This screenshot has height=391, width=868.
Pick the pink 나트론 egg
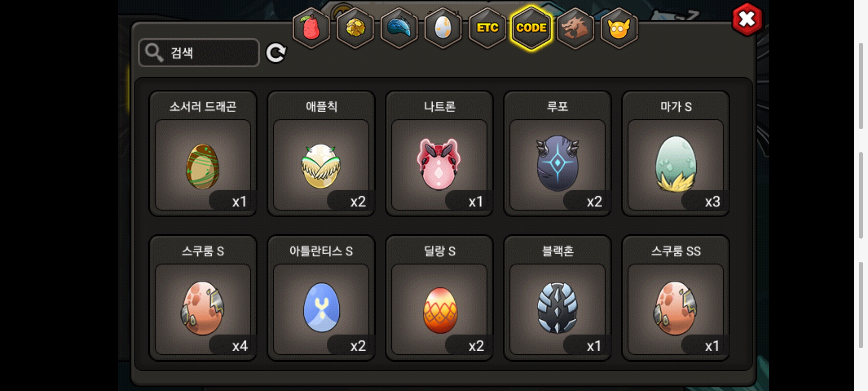click(x=439, y=154)
